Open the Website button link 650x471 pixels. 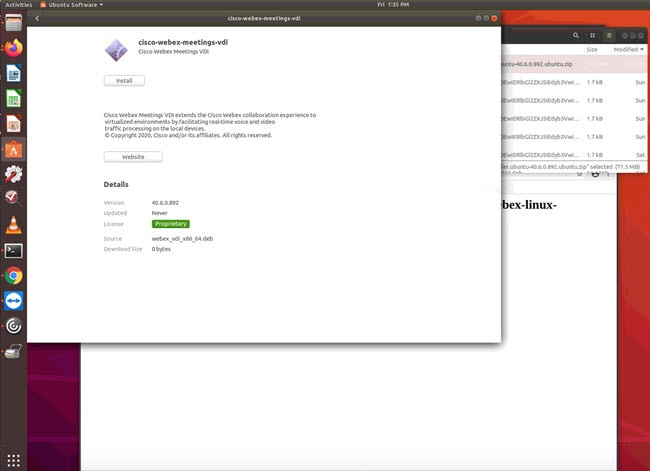pyautogui.click(x=133, y=157)
